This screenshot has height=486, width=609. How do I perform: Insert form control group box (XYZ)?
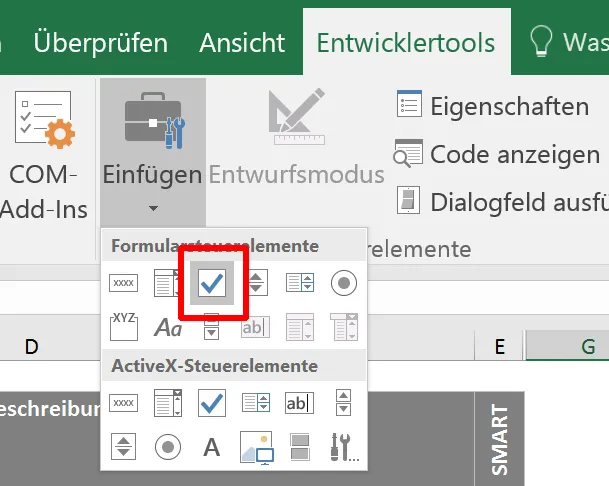click(124, 326)
